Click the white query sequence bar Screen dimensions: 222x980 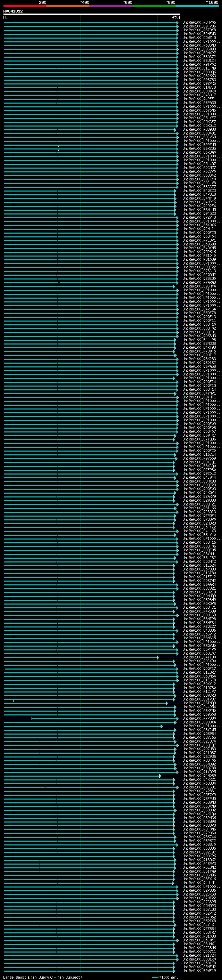point(92,14)
